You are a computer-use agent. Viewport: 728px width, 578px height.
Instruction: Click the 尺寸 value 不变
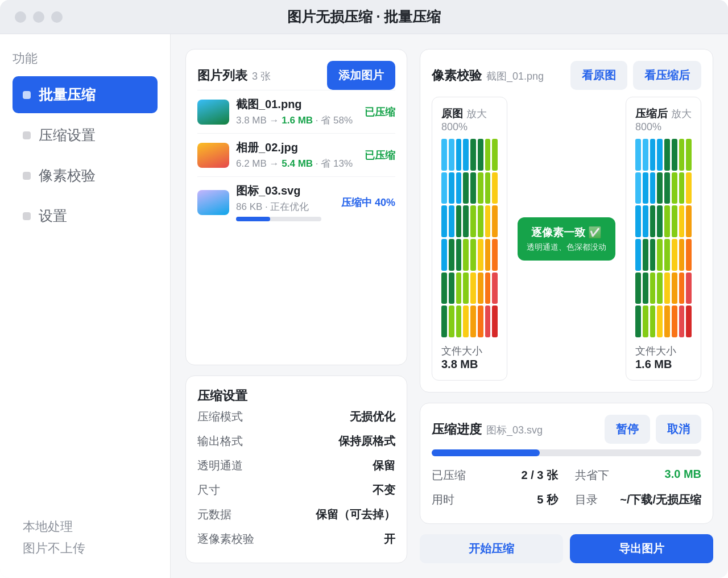[x=384, y=490]
